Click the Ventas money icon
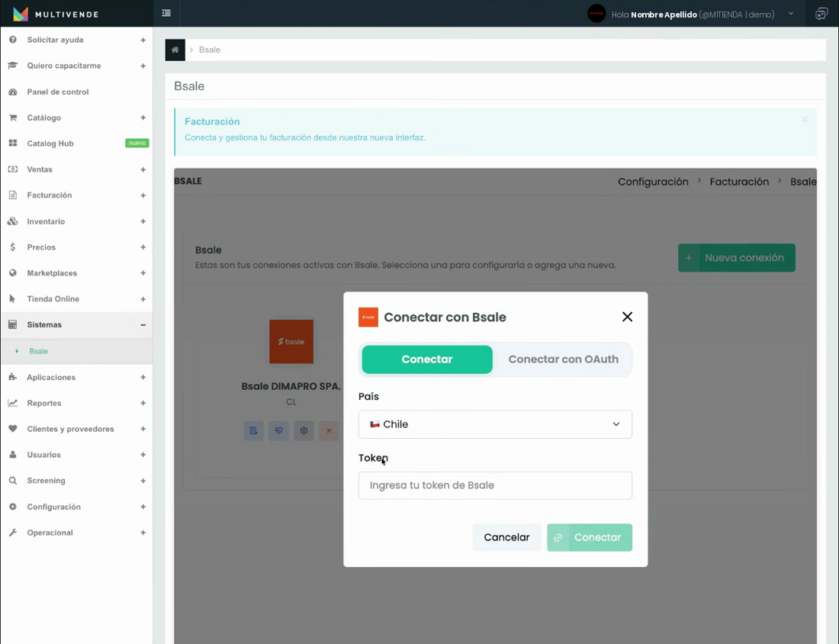 coord(13,169)
